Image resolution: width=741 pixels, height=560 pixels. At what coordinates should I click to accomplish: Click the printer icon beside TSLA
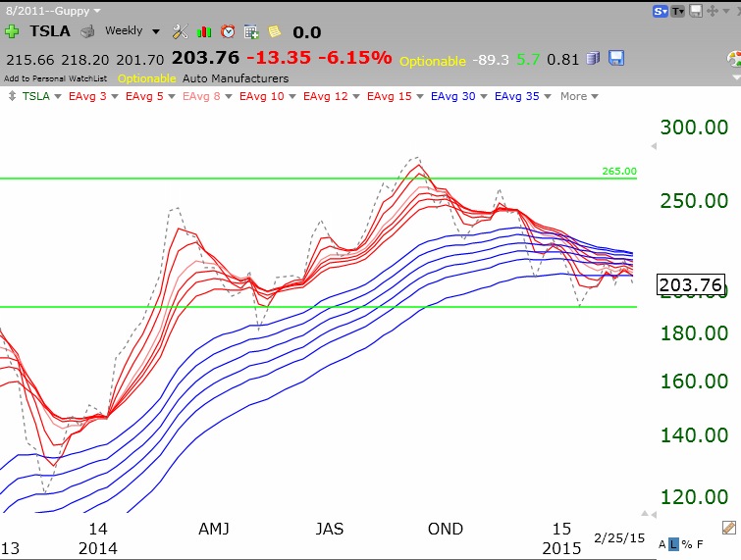click(x=87, y=31)
